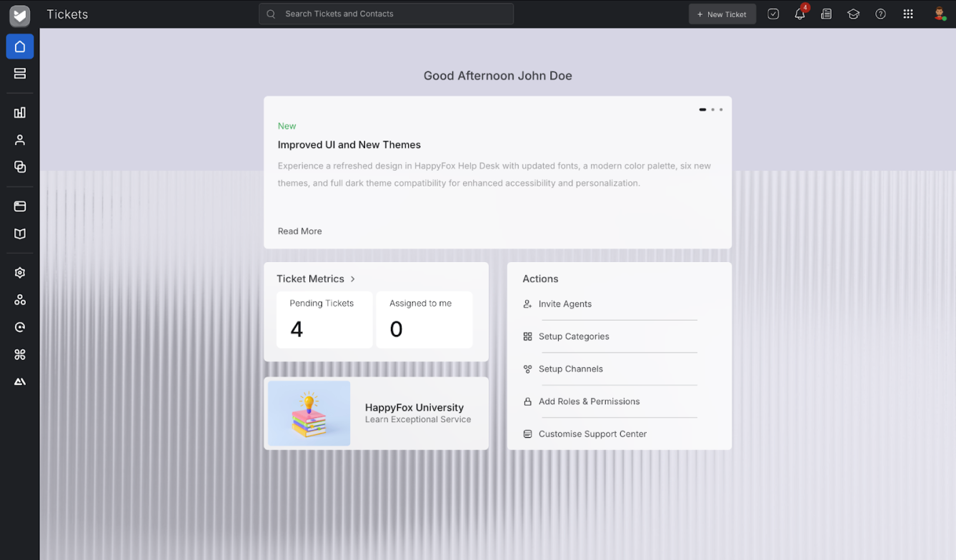Click the Home icon in sidebar
956x560 pixels.
(20, 46)
